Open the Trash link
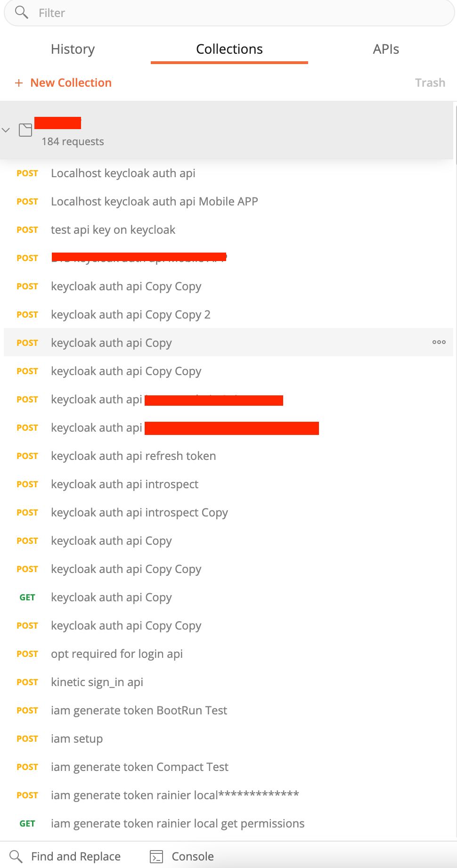This screenshot has width=457, height=868. click(x=430, y=83)
